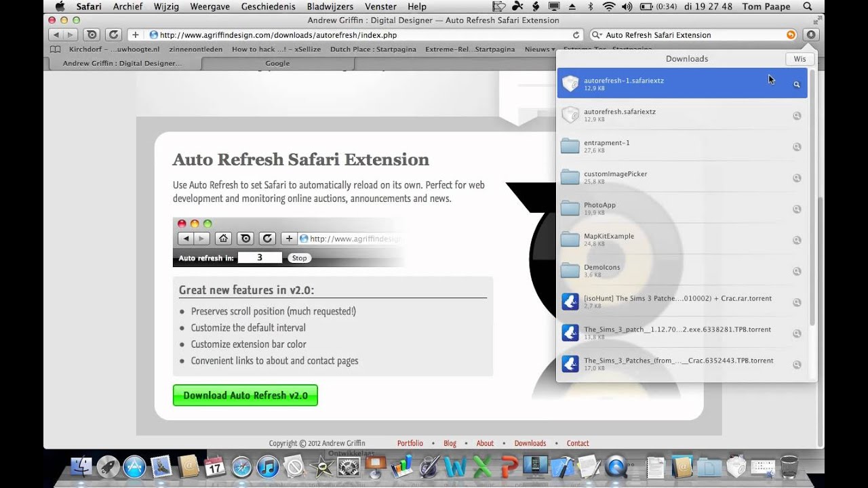Open System Preferences gear in Dock

point(348,466)
